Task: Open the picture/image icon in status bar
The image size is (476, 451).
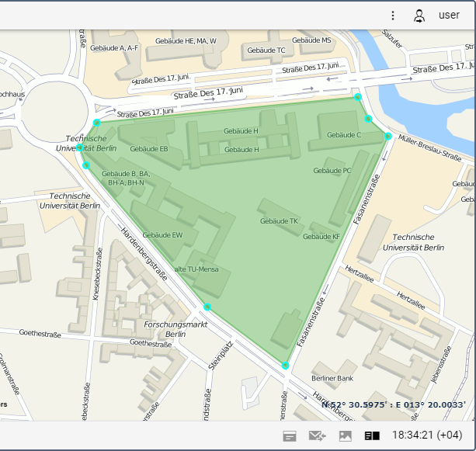Action: pyautogui.click(x=346, y=436)
